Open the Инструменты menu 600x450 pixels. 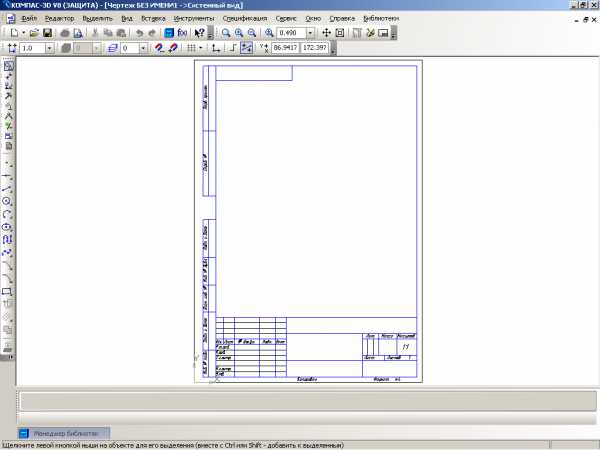click(194, 18)
